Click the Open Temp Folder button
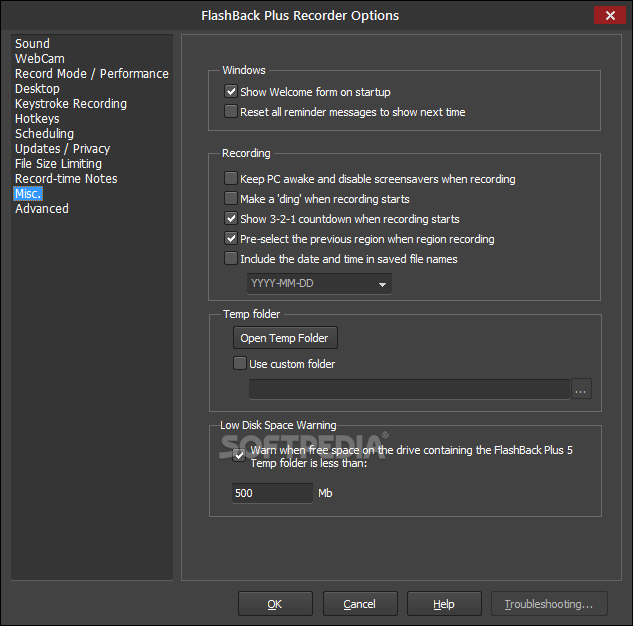This screenshot has height=626, width=633. tap(285, 338)
